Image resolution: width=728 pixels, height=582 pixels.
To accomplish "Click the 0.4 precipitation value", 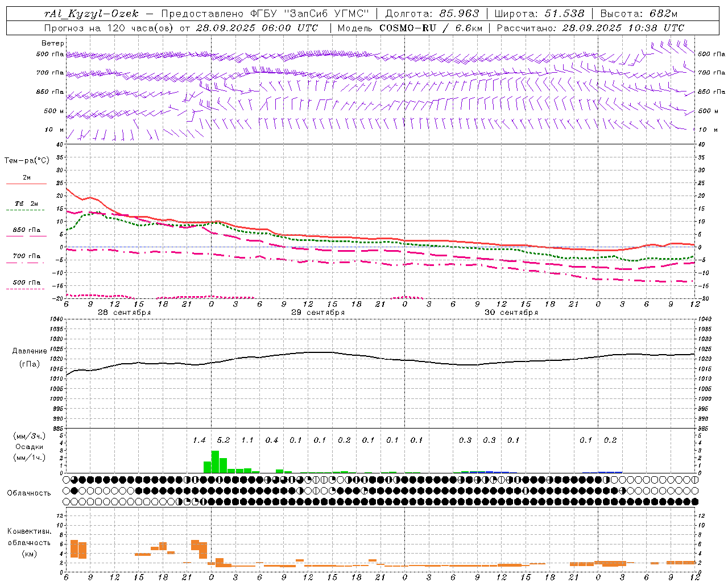I will 272,440.
